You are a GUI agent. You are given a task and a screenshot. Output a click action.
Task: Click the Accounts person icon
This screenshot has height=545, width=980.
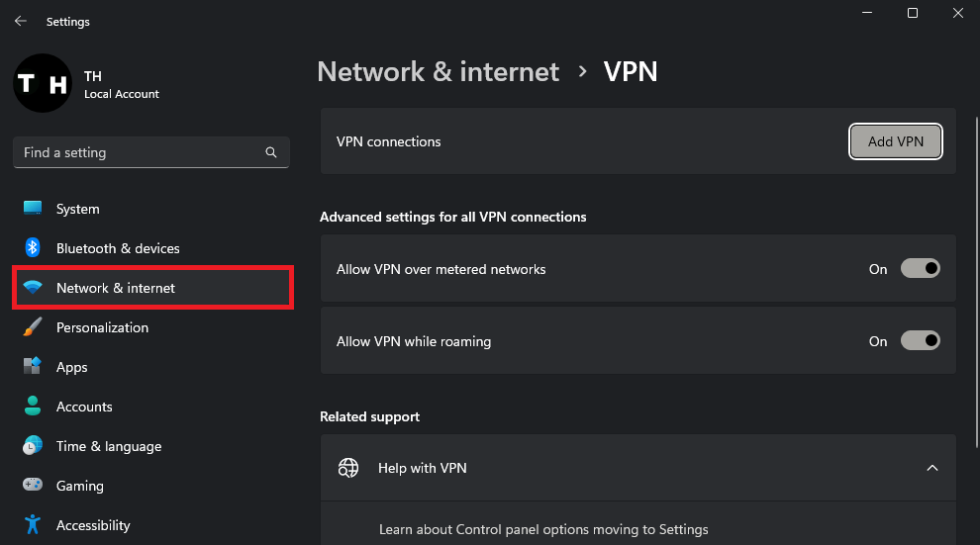(33, 407)
